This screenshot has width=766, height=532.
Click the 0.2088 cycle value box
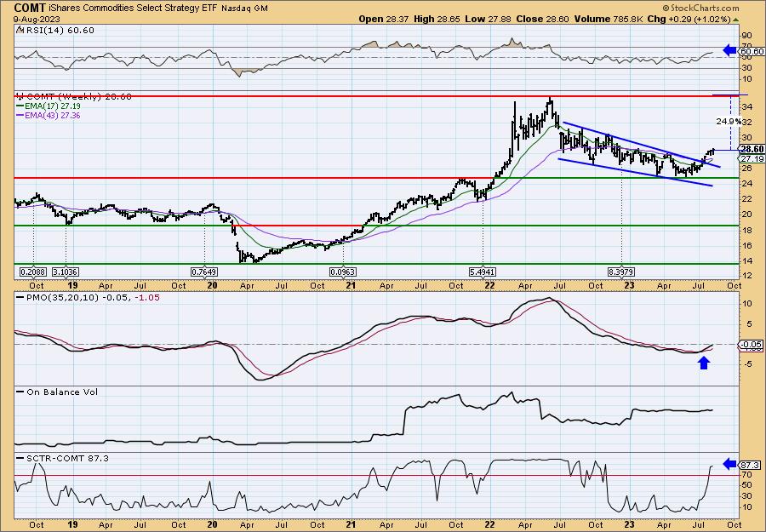click(32, 272)
